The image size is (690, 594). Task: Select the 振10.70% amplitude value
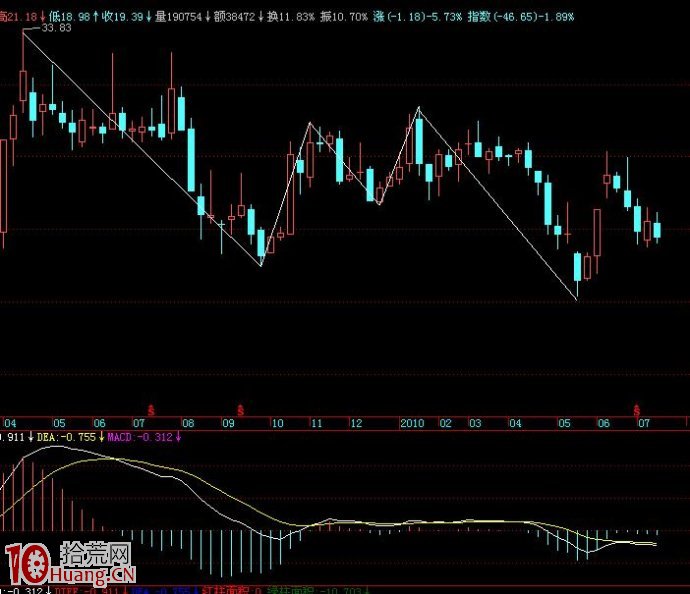344,17
